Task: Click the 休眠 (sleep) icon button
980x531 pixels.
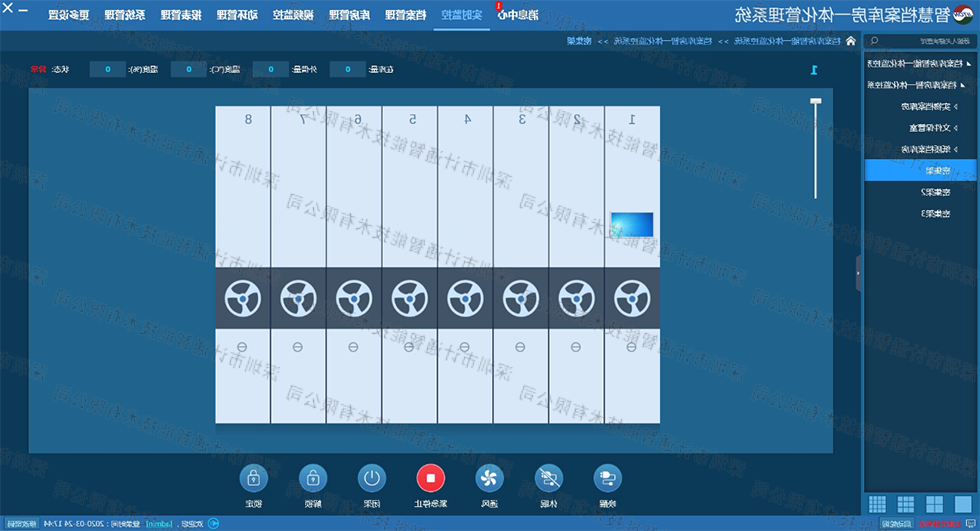Action: (x=548, y=478)
